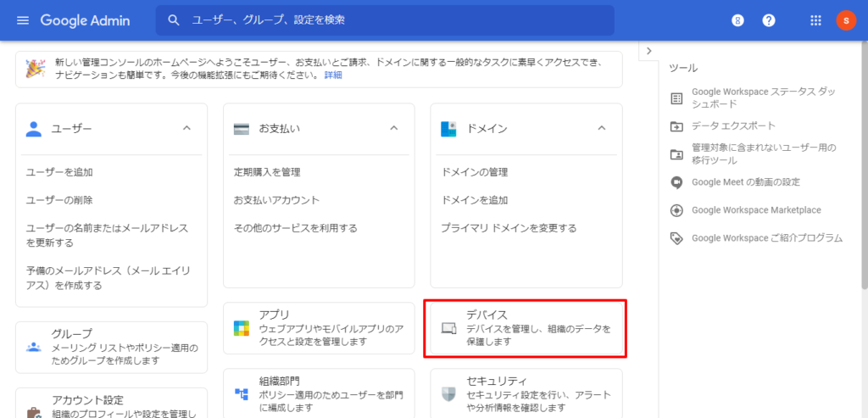Collapse the ユーザー card
Image resolution: width=868 pixels, height=418 pixels.
point(186,128)
